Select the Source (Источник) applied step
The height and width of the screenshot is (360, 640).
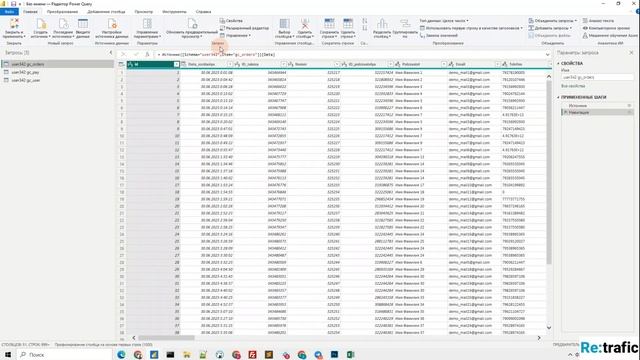[x=598, y=106]
